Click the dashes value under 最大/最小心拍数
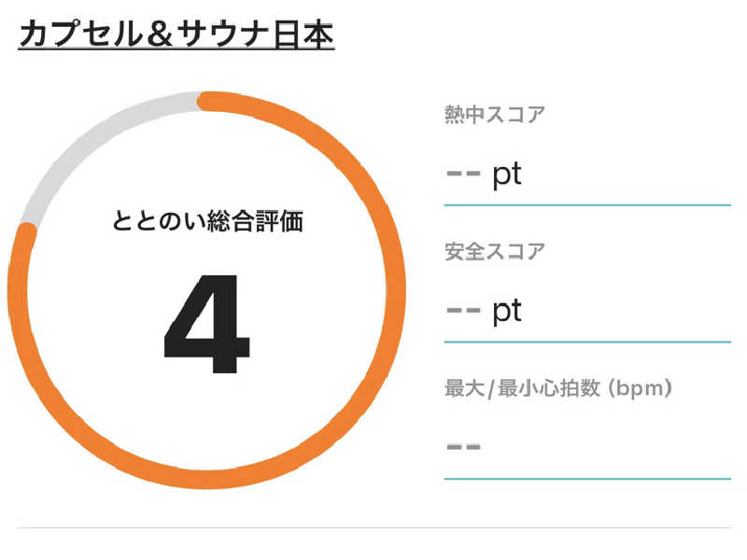The image size is (747, 560). (463, 447)
